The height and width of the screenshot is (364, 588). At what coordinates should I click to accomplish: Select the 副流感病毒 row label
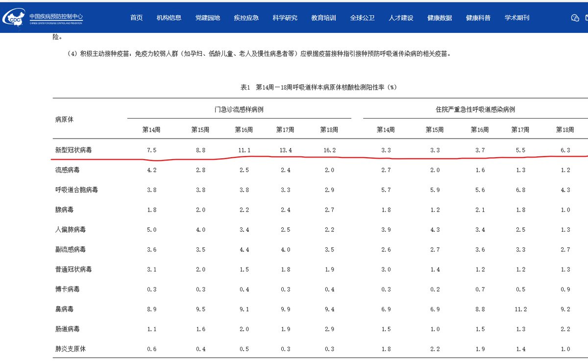tap(71, 249)
